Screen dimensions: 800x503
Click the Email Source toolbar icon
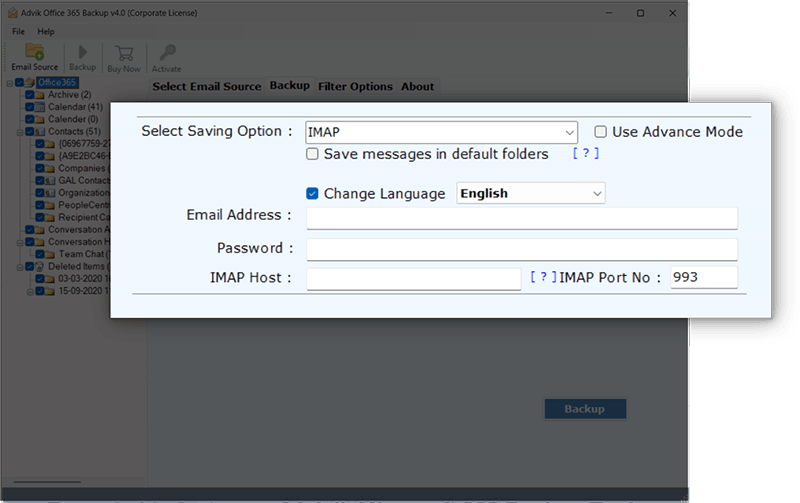tap(35, 52)
